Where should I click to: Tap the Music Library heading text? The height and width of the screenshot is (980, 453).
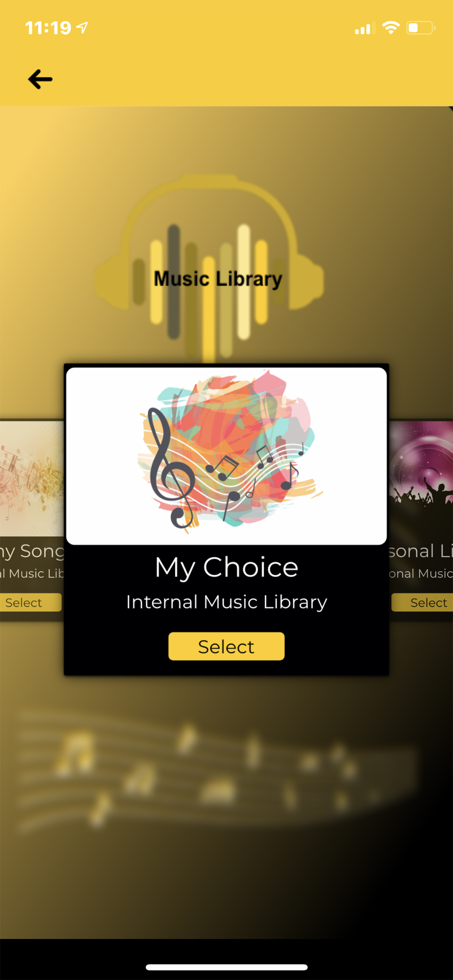point(218,279)
